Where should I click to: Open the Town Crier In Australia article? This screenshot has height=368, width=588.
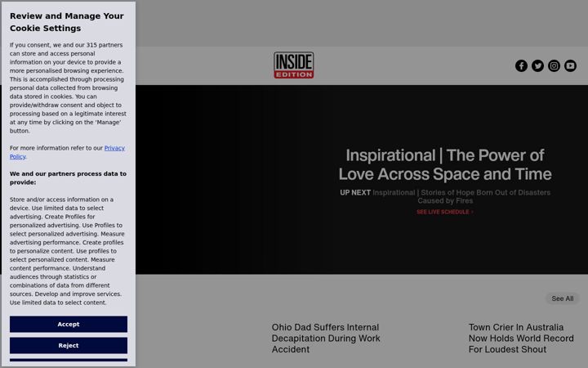click(521, 339)
